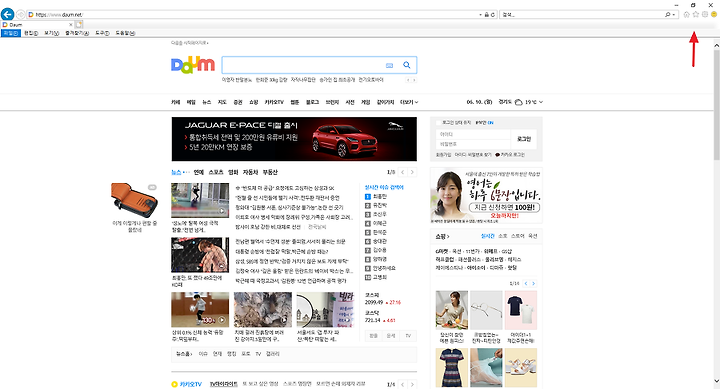This screenshot has width=720, height=389.
Task: Go to next news page next to 1/8
Action: tap(412, 172)
